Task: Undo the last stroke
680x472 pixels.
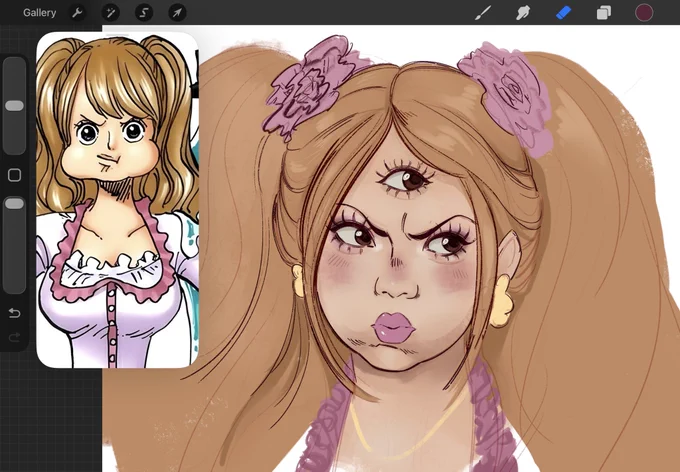Action: [x=14, y=313]
